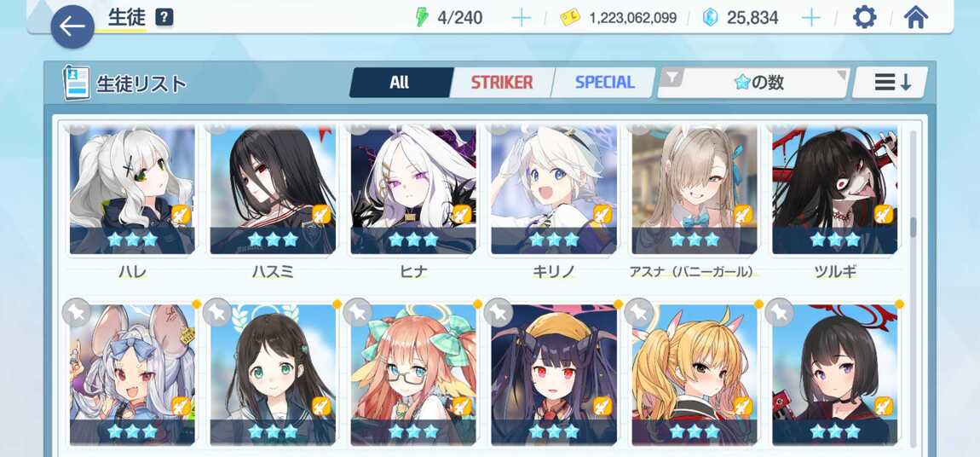Click the green energy bolt icon
The image size is (980, 457).
(x=423, y=18)
